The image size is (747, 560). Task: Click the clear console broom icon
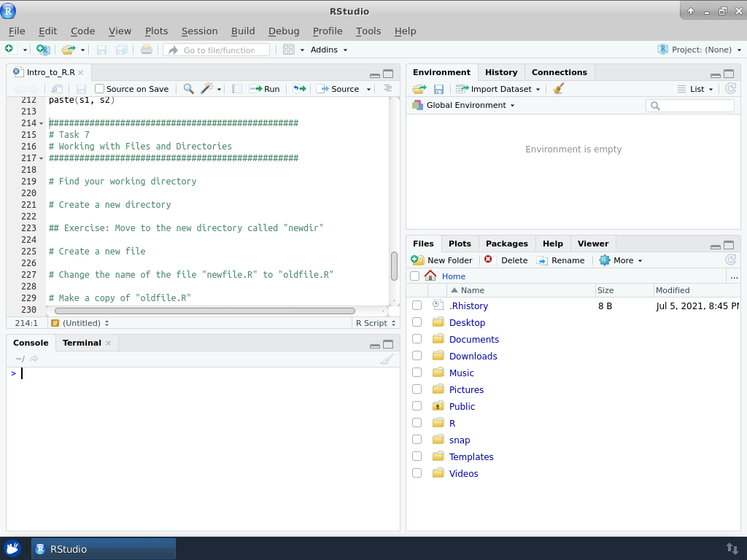(x=387, y=359)
